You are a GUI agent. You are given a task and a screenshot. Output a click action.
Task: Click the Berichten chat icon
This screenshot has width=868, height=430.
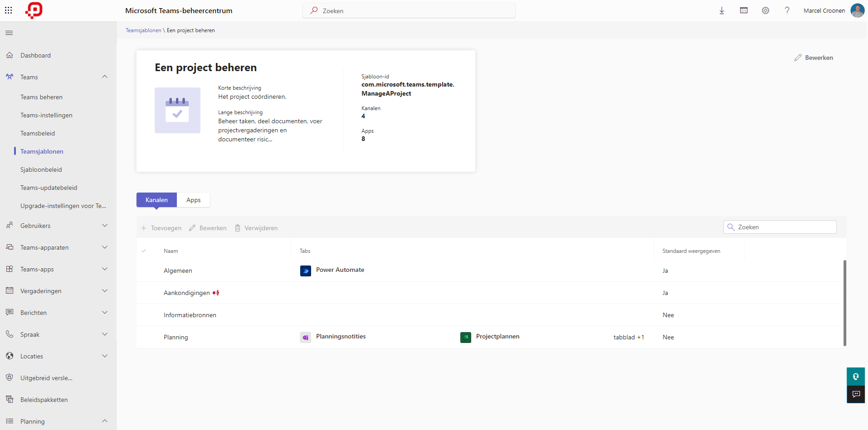[x=10, y=313]
